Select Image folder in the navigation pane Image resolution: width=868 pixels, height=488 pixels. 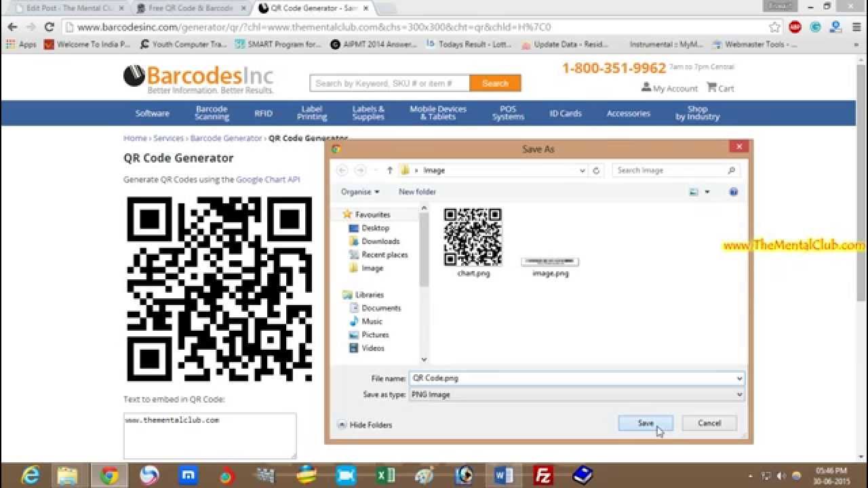372,268
